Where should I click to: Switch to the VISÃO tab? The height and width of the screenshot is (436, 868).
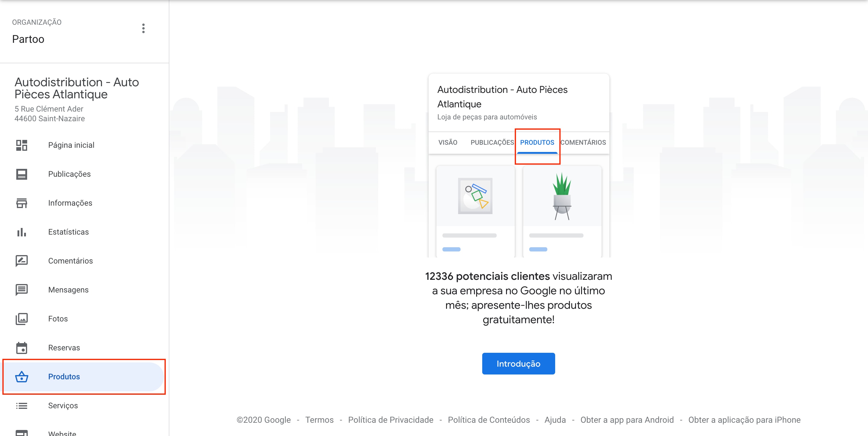448,142
